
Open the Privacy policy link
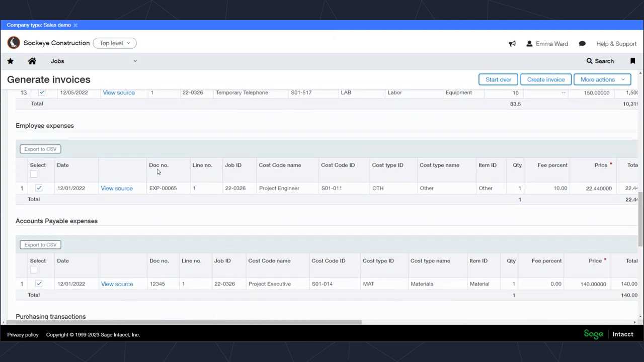(x=23, y=335)
